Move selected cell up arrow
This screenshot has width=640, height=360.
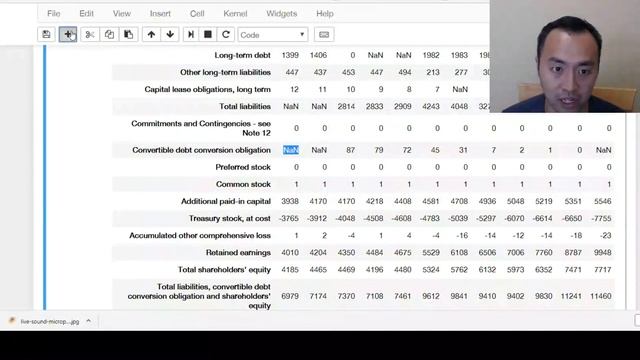point(151,35)
